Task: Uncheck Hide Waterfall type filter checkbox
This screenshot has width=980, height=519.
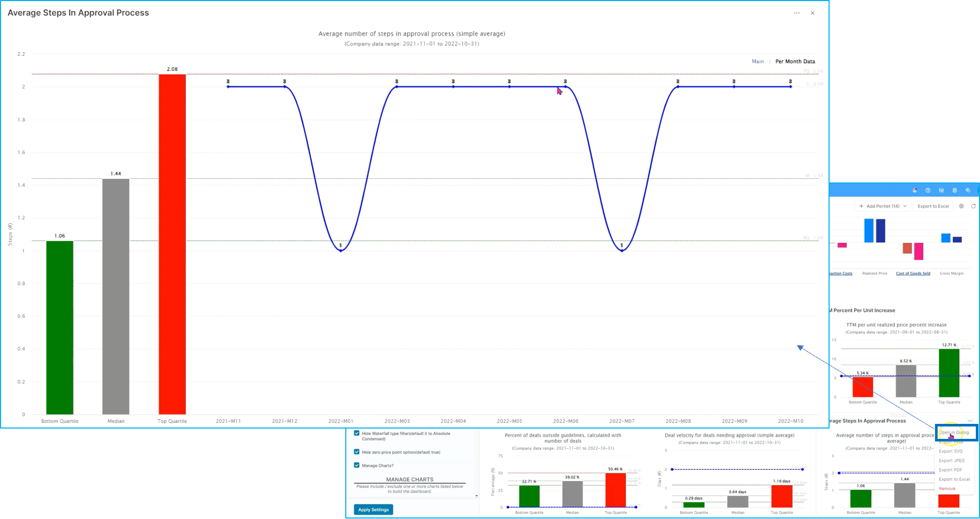Action: tap(357, 433)
